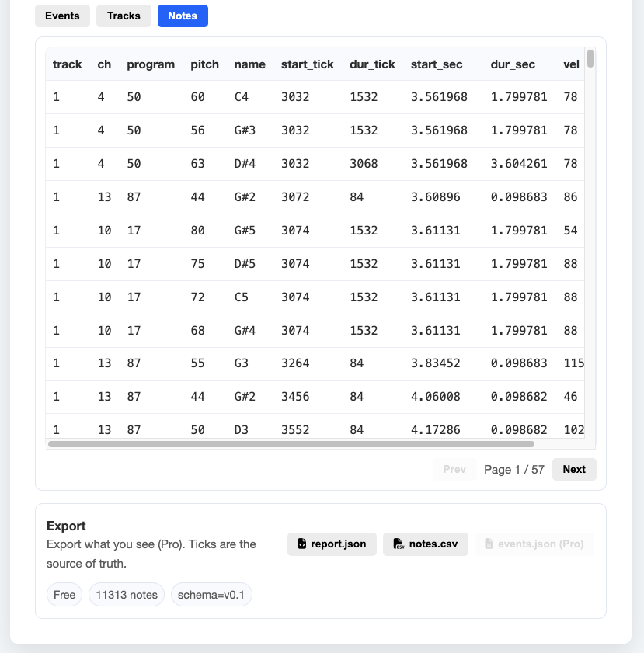The image size is (644, 653).
Task: Click the notes.csv file icon
Action: pos(398,544)
